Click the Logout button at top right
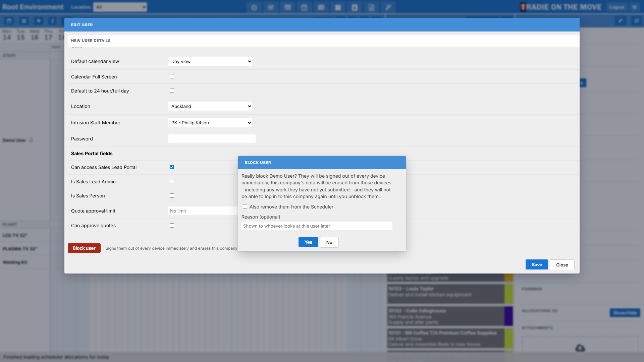 pyautogui.click(x=616, y=7)
